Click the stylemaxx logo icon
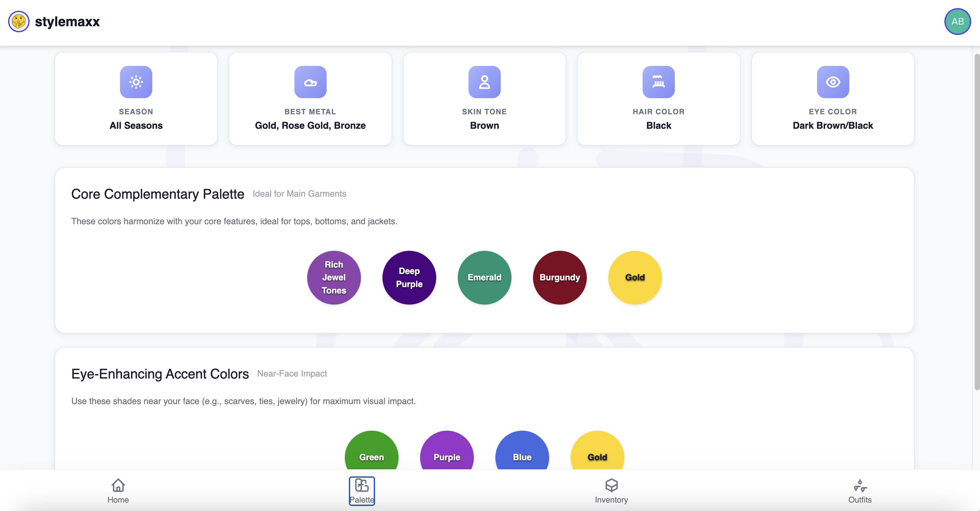This screenshot has width=980, height=511. (18, 22)
